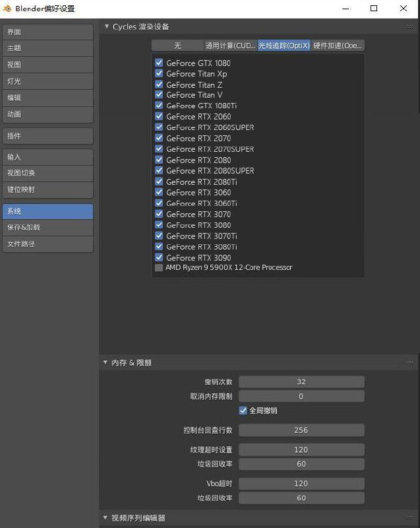Open the 视图切换 preferences section

point(47,173)
